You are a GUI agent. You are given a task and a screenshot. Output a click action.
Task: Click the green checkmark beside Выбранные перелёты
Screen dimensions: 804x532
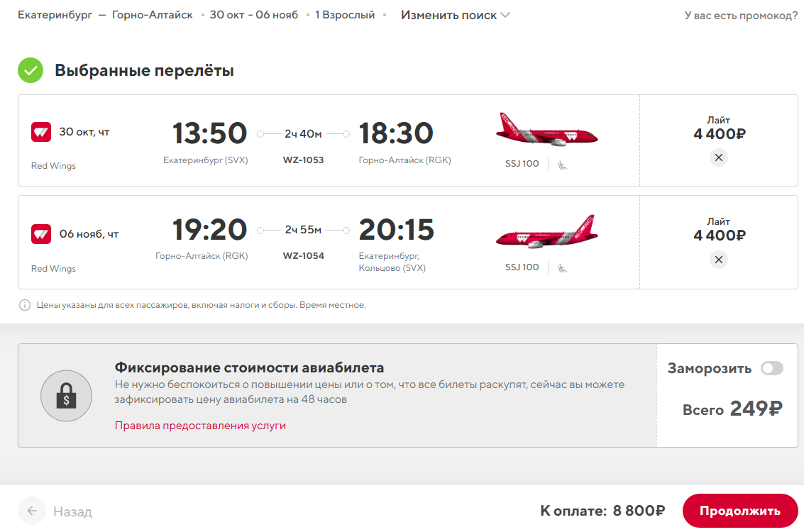(x=31, y=70)
